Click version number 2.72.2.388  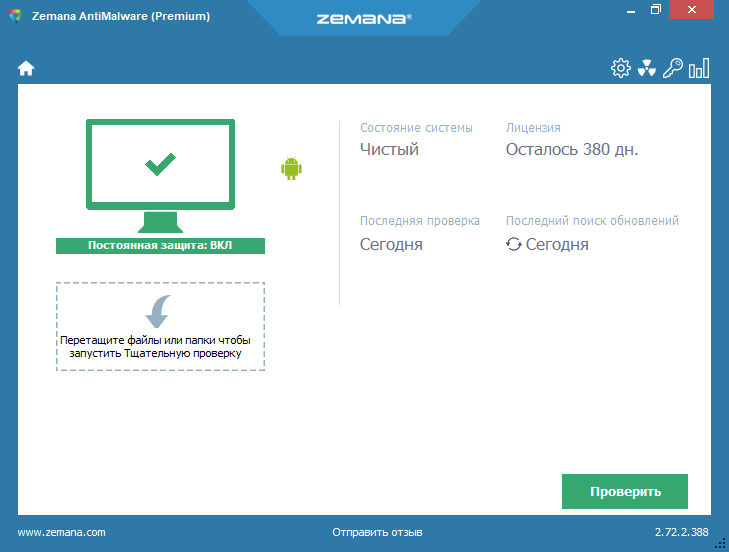point(682,532)
